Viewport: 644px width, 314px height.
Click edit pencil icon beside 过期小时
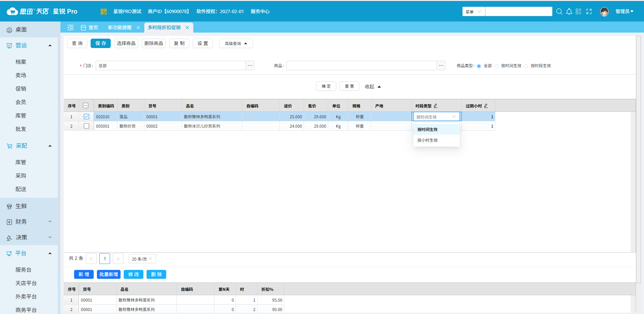click(x=486, y=106)
